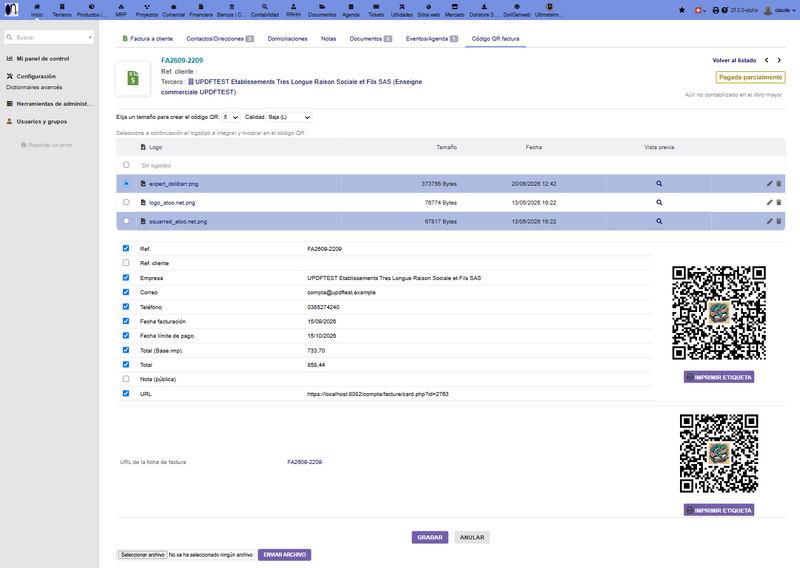Open the help icon in top bar

pyautogui.click(x=724, y=10)
